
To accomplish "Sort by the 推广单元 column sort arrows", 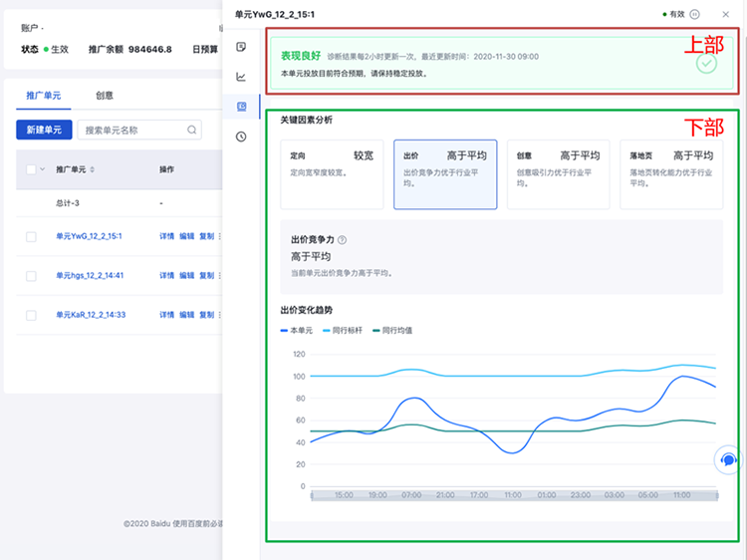I will pos(93,169).
